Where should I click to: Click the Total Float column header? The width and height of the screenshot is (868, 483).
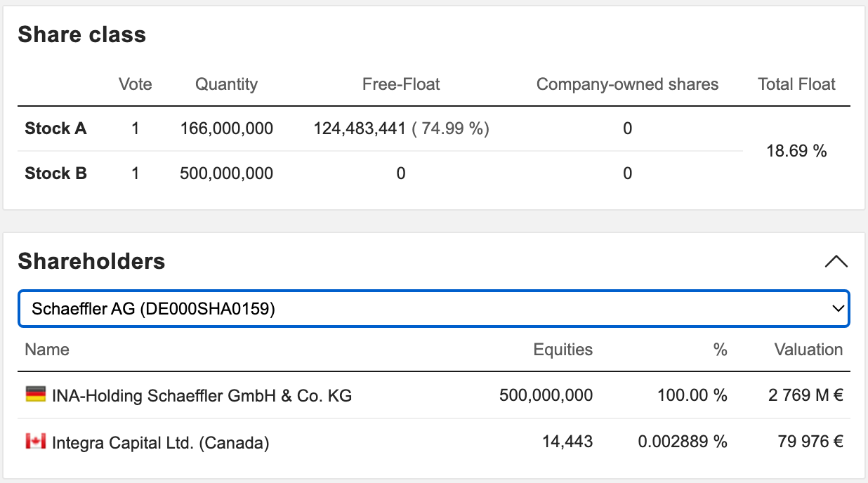point(797,84)
